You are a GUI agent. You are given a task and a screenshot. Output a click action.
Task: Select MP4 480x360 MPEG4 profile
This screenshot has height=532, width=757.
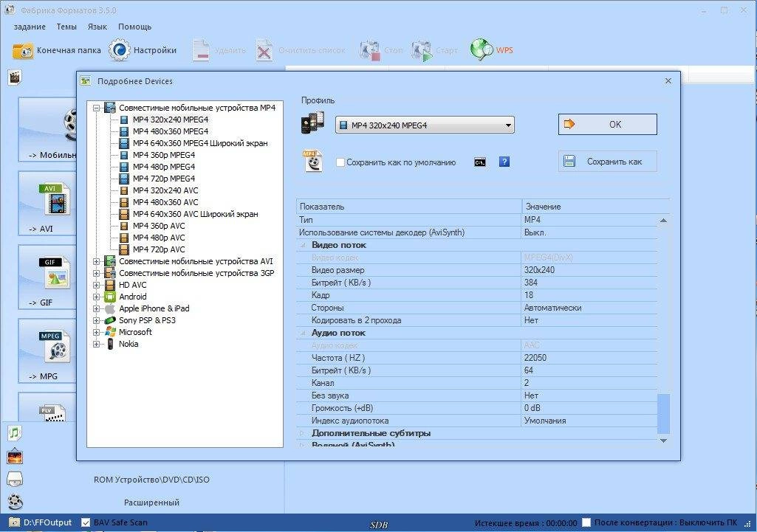click(171, 131)
